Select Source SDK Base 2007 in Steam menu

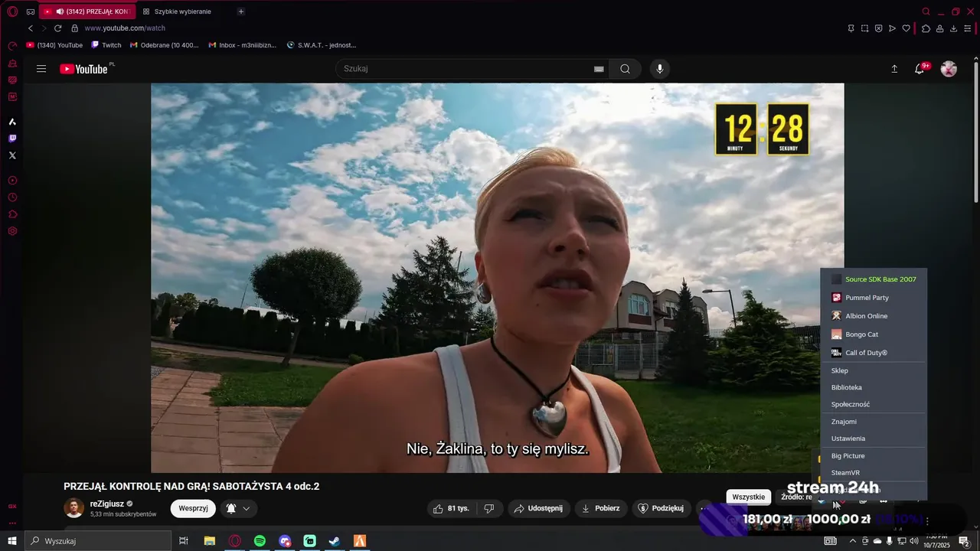(x=874, y=279)
